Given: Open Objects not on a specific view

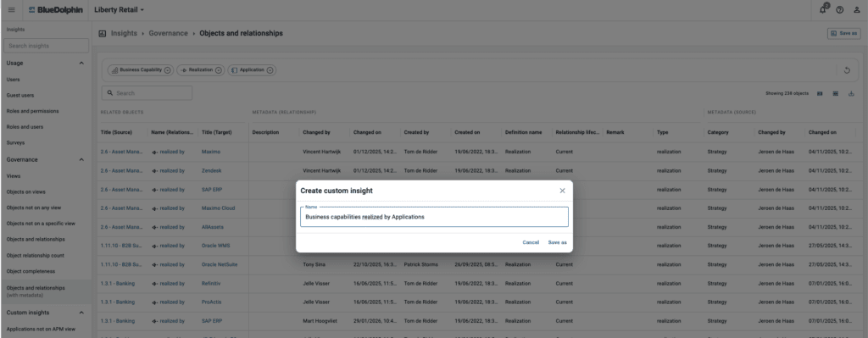Looking at the screenshot, I should click(41, 224).
